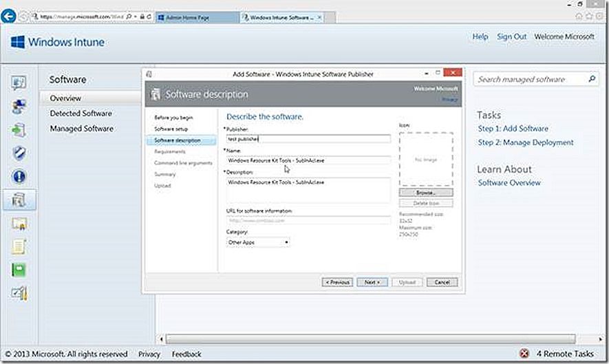Click the Next button in the wizard
Screen dimensions: 609x364
pos(372,282)
